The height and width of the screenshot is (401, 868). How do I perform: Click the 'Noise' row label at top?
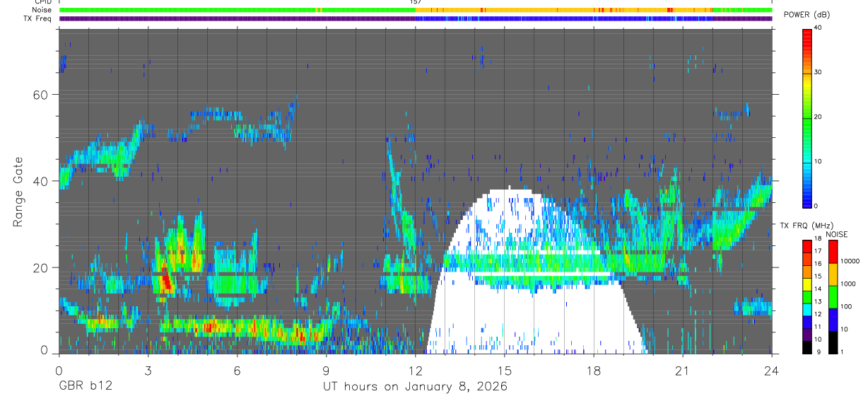(x=42, y=10)
